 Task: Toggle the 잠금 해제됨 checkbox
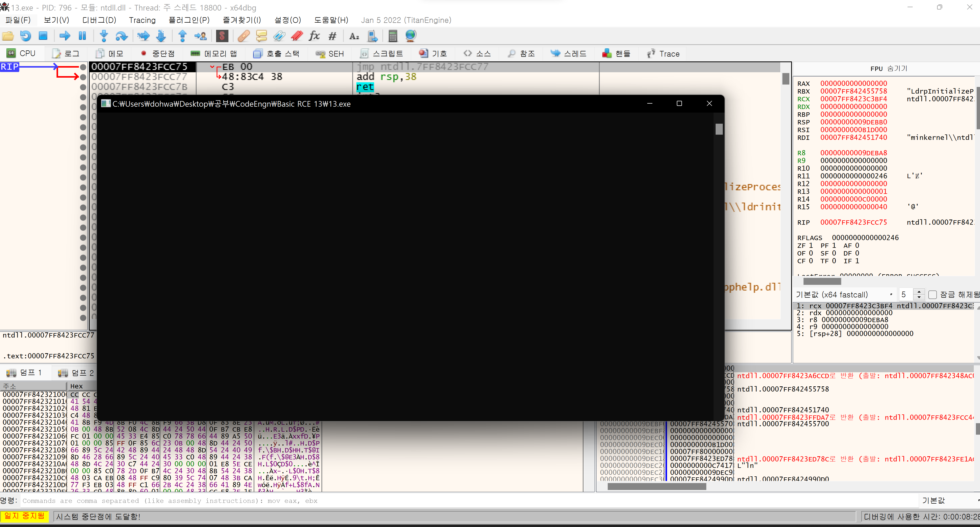pyautogui.click(x=932, y=295)
